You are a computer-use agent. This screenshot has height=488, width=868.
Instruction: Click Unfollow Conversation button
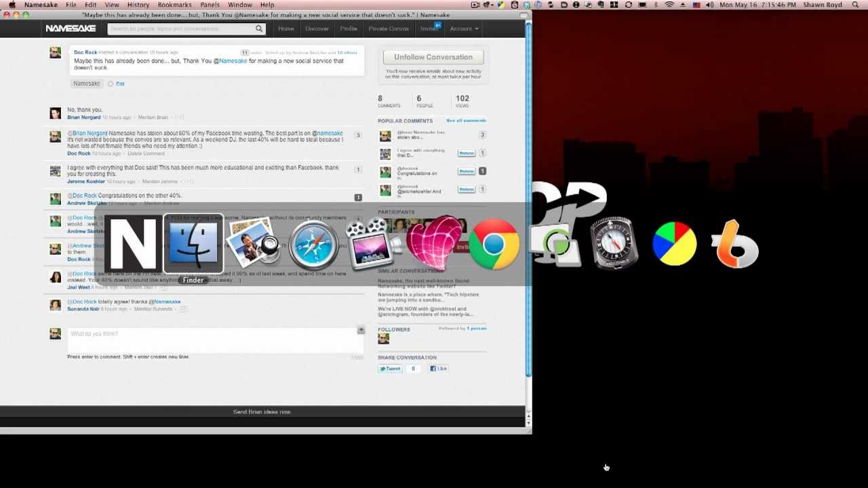(433, 57)
